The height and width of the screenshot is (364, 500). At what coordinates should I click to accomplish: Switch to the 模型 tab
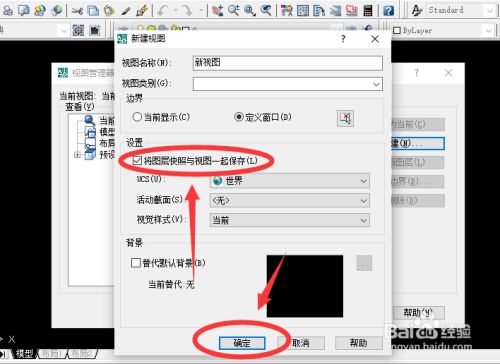pos(24,354)
